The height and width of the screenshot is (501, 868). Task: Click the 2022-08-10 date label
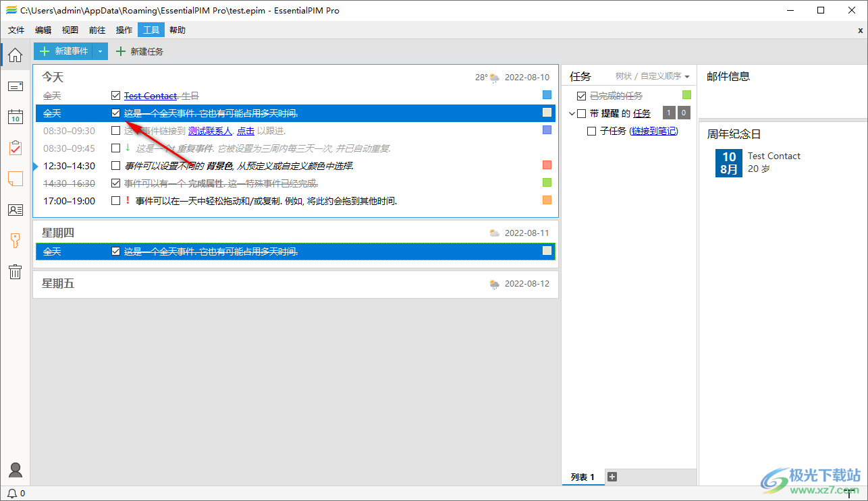(x=527, y=78)
